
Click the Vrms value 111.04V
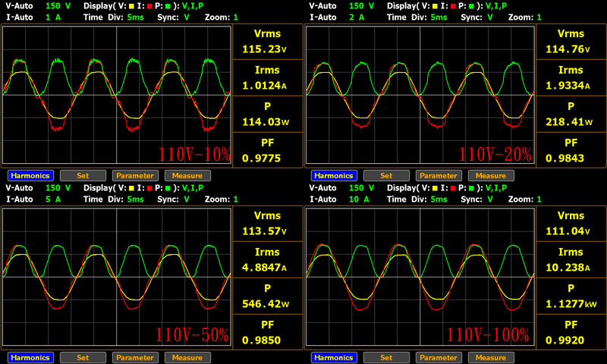[x=568, y=231]
